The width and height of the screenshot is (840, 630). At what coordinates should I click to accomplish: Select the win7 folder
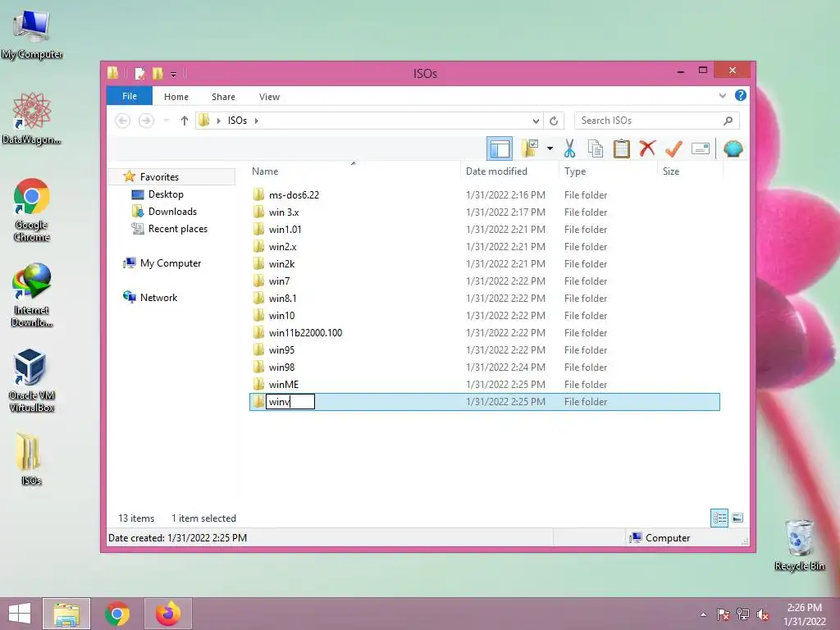pyautogui.click(x=484, y=281)
